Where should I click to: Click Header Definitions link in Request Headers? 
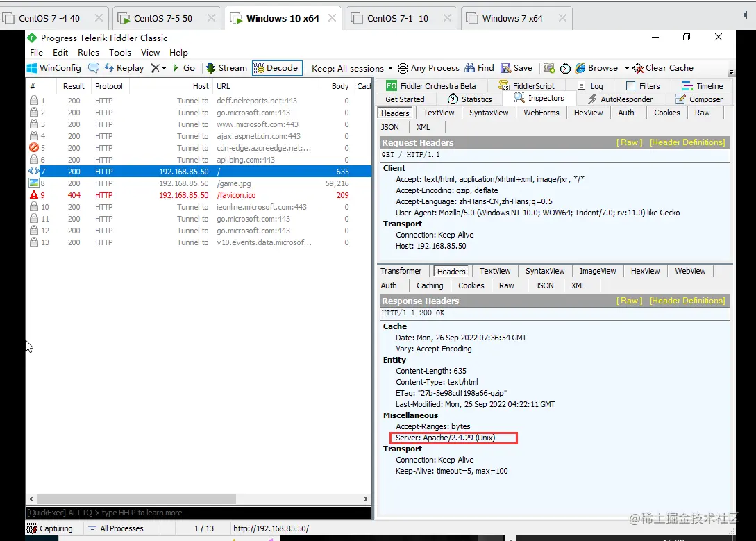point(687,142)
